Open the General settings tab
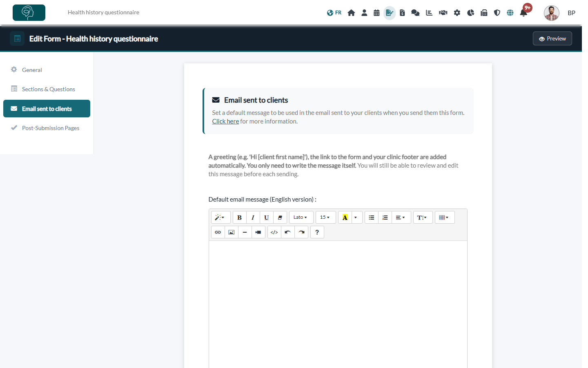588x368 pixels. coord(47,70)
